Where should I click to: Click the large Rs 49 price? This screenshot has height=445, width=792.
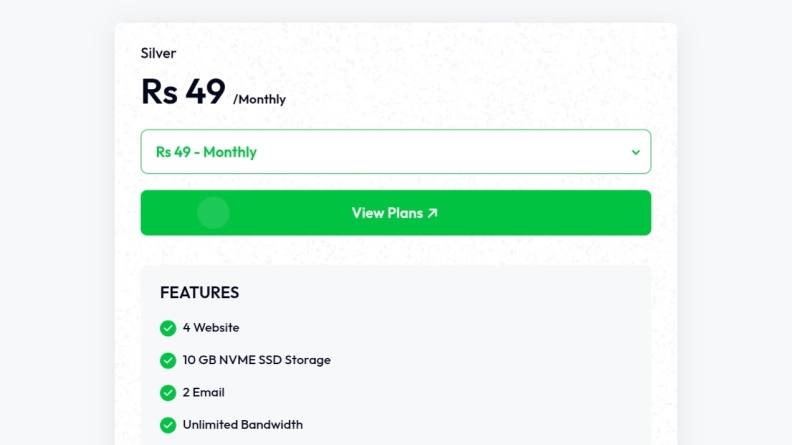183,91
